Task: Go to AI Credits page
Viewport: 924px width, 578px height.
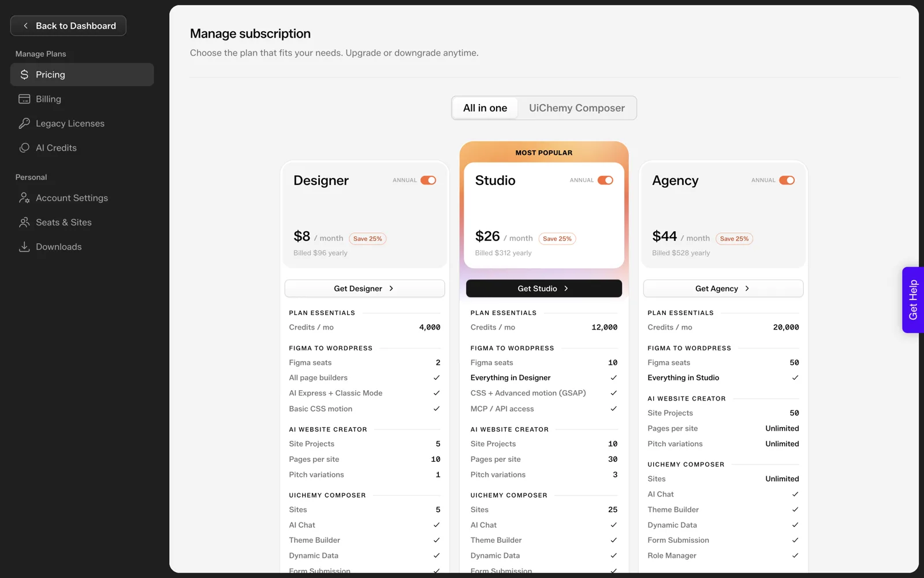Action: pyautogui.click(x=82, y=147)
